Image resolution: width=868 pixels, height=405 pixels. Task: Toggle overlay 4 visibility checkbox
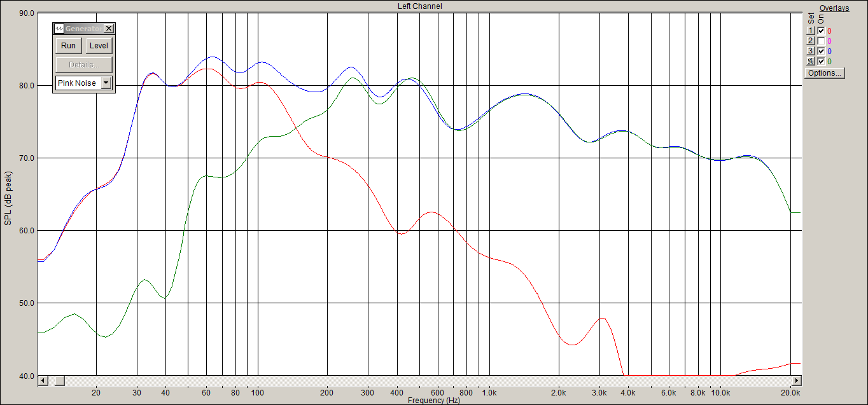(x=821, y=61)
